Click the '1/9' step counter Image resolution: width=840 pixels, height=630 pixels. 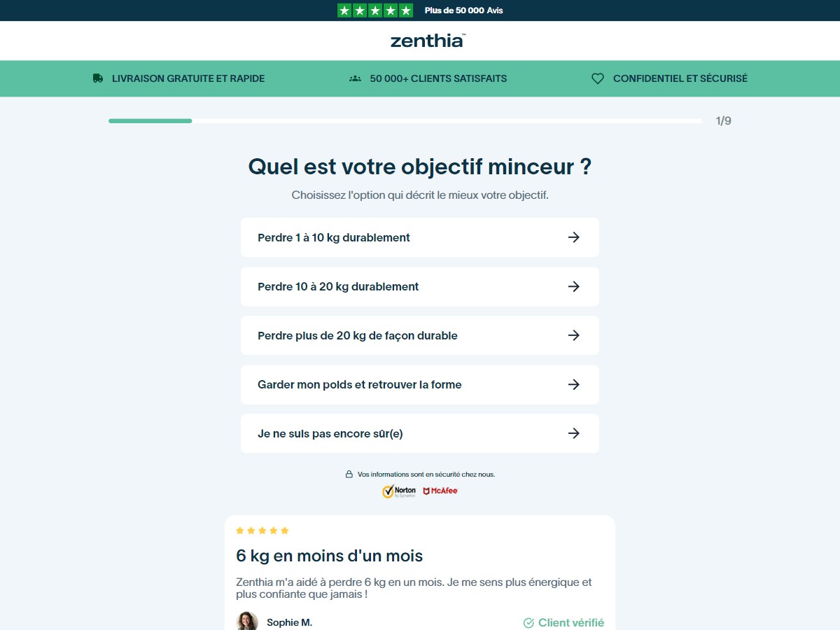click(x=723, y=121)
